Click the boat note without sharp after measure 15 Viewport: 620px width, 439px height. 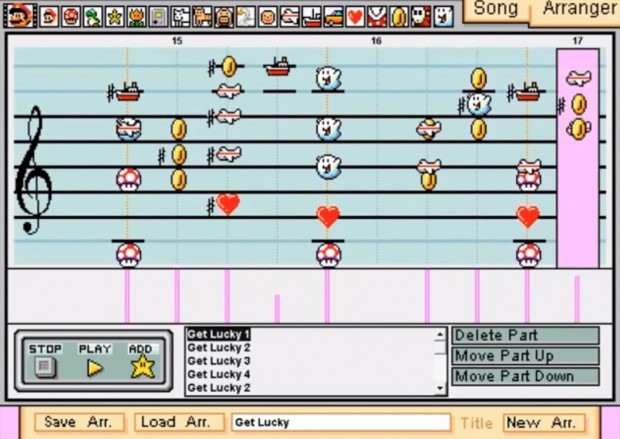tap(280, 67)
